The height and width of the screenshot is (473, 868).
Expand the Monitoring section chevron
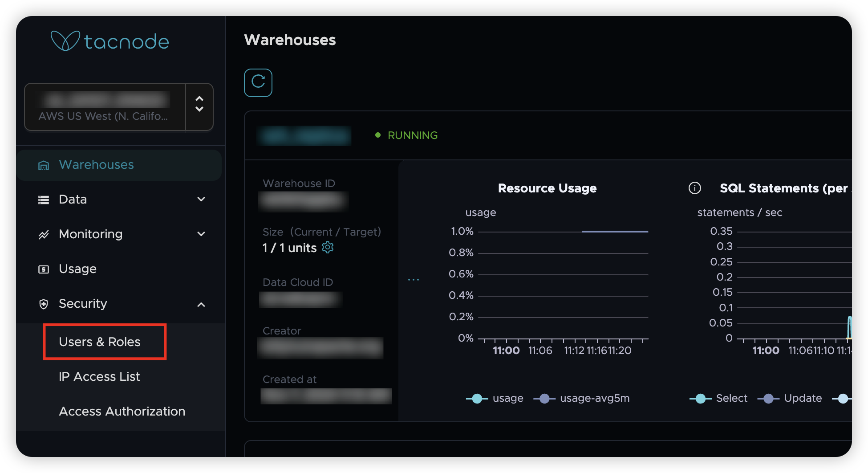201,234
